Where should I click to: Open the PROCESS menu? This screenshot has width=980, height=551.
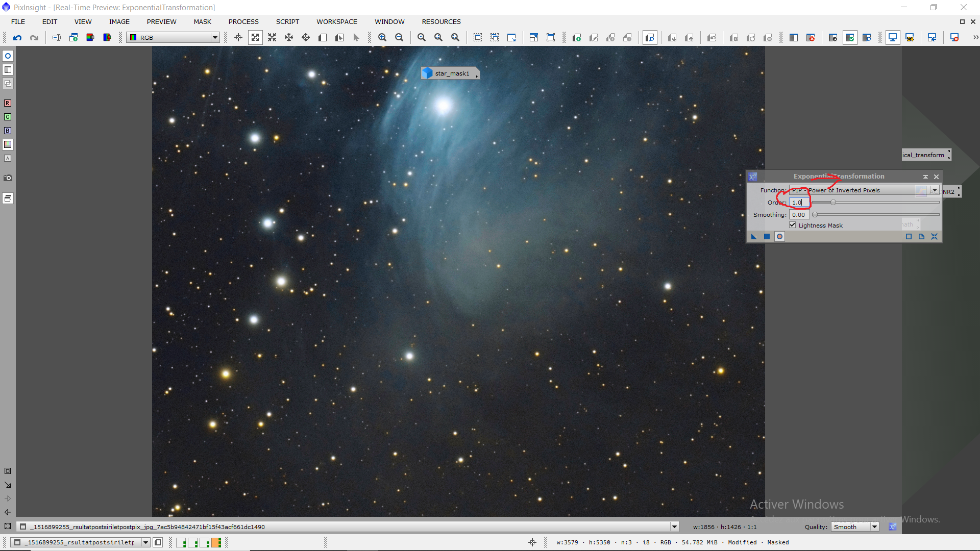tap(243, 21)
